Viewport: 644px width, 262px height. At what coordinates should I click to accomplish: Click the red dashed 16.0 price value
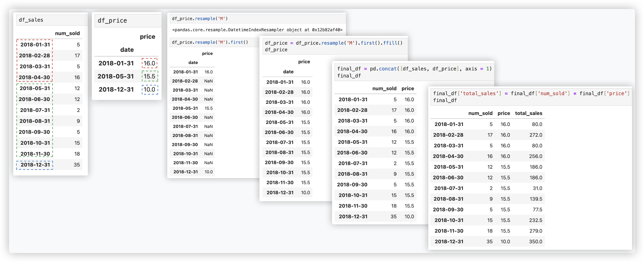click(149, 63)
